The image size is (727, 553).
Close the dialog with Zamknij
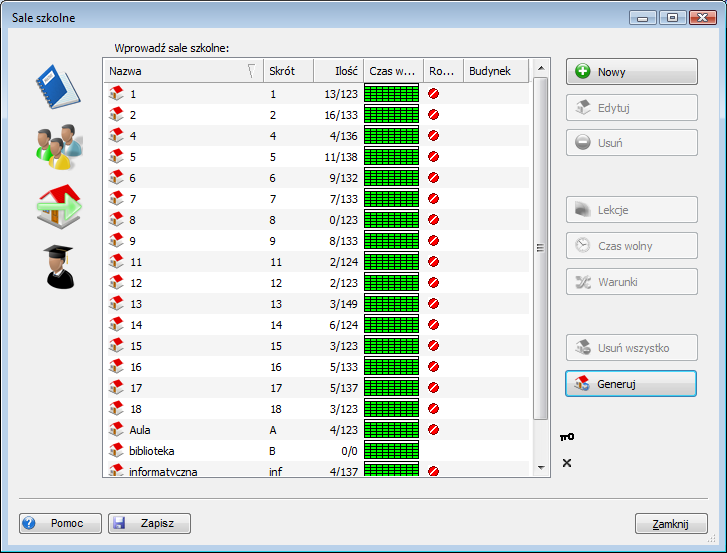671,524
